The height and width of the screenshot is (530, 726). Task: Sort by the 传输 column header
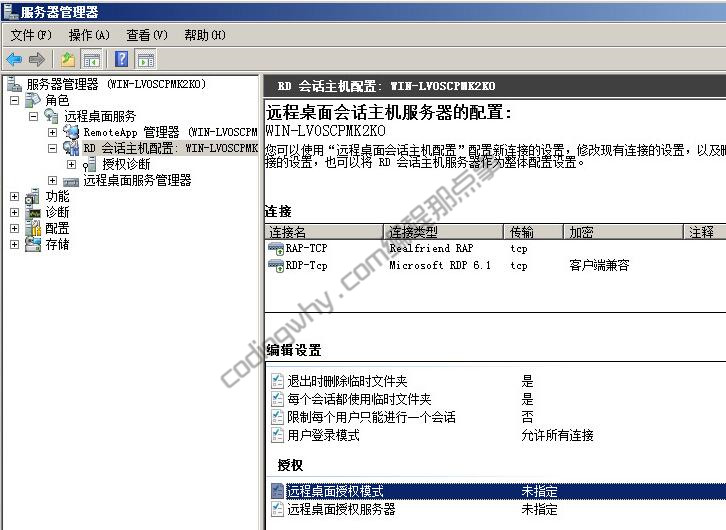[533, 231]
